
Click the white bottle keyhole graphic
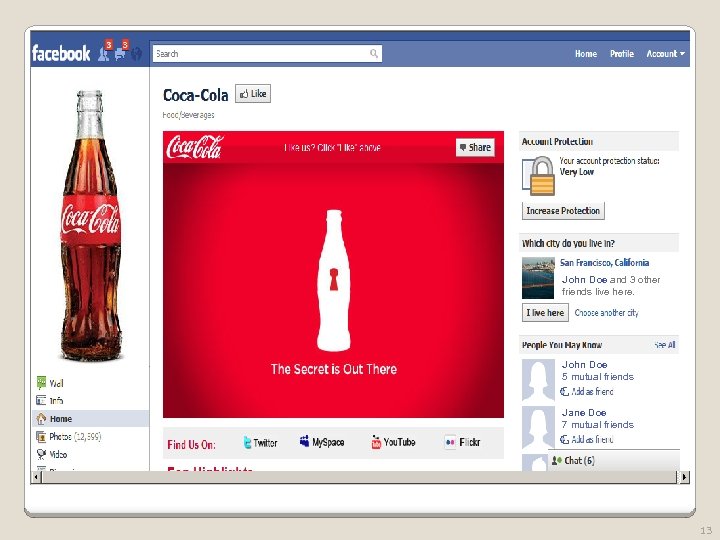click(x=334, y=280)
